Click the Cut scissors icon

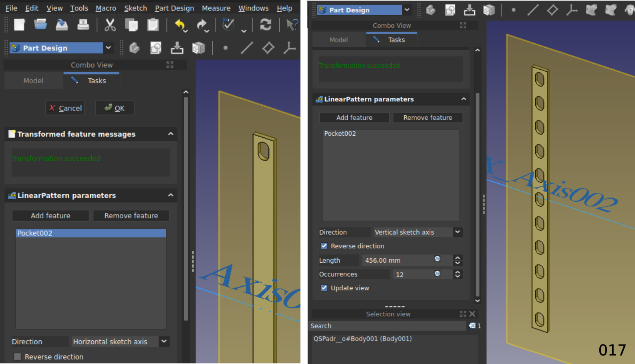click(x=110, y=25)
